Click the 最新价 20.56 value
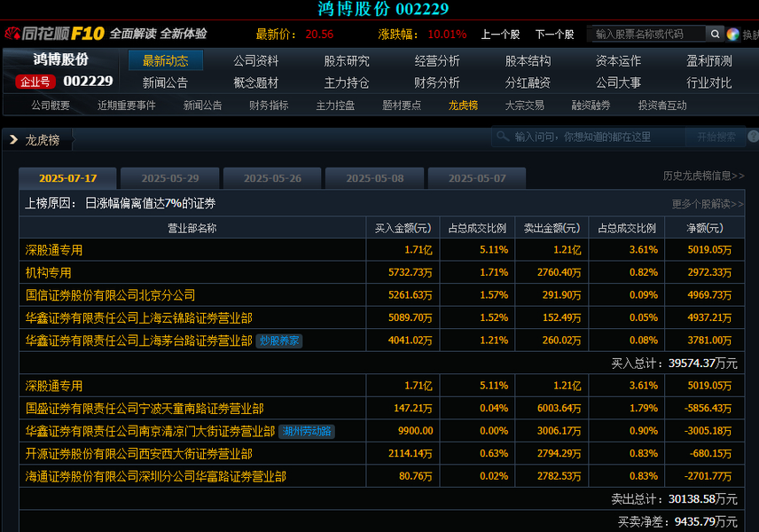The image size is (759, 532). [319, 35]
